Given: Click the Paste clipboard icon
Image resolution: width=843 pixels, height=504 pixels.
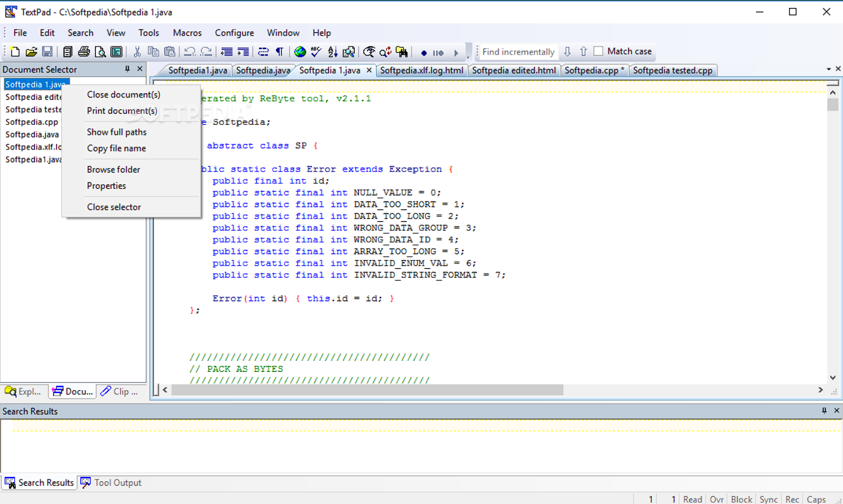Looking at the screenshot, I should coord(170,52).
